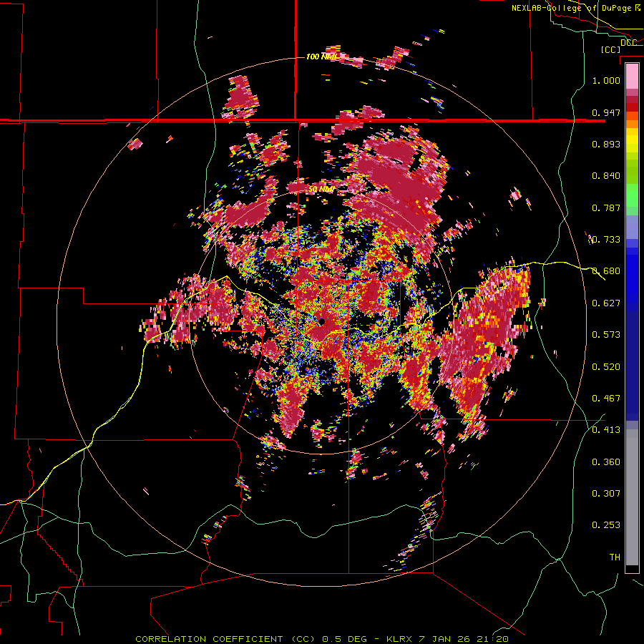
Task: Click the 7 JAN 26 date text
Action: (444, 639)
